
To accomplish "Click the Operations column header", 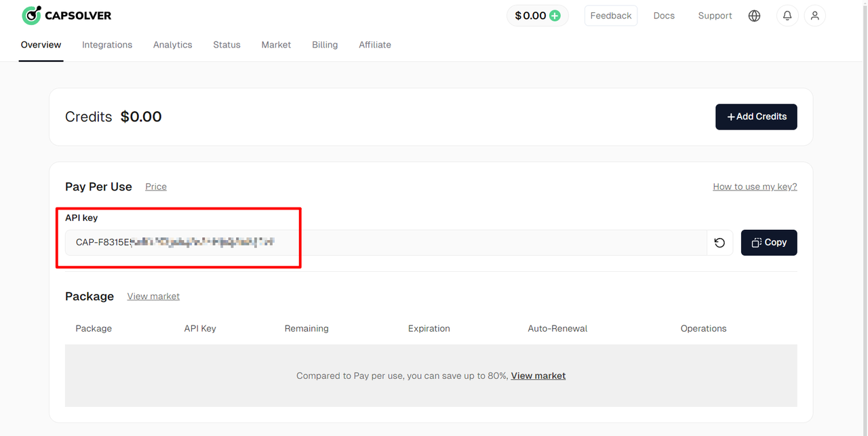I will click(x=703, y=328).
